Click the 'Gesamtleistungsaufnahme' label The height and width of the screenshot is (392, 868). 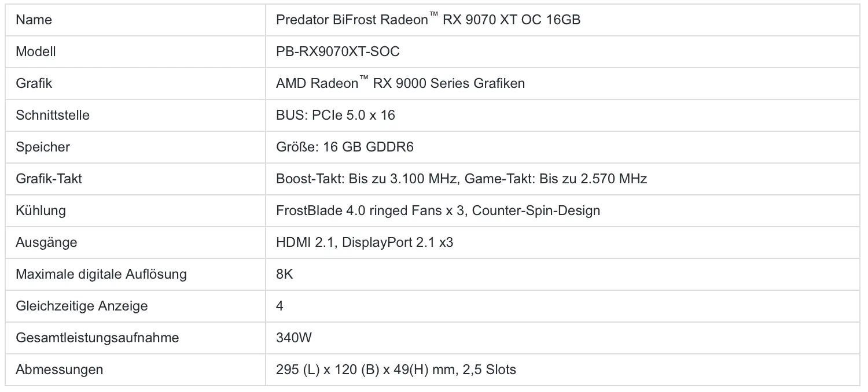pyautogui.click(x=97, y=338)
